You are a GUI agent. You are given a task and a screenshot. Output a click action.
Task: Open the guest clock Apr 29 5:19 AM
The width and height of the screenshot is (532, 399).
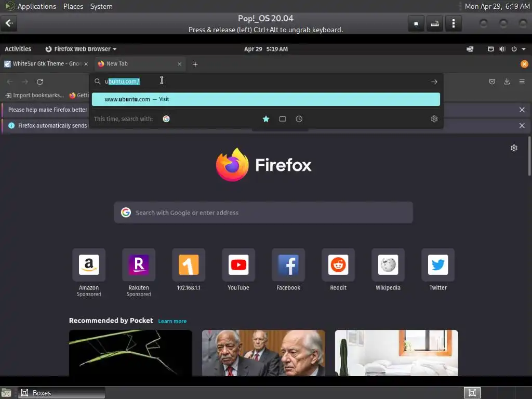point(266,49)
